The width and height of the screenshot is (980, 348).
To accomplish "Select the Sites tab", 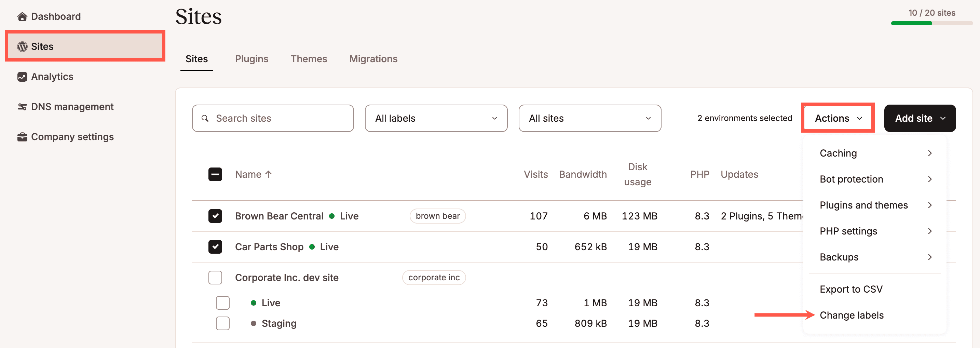I will point(196,59).
